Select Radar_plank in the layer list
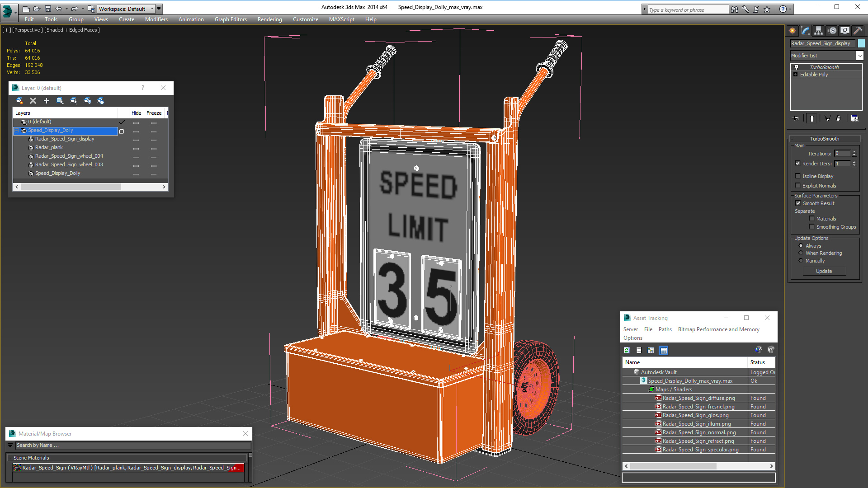The height and width of the screenshot is (488, 868). click(49, 147)
